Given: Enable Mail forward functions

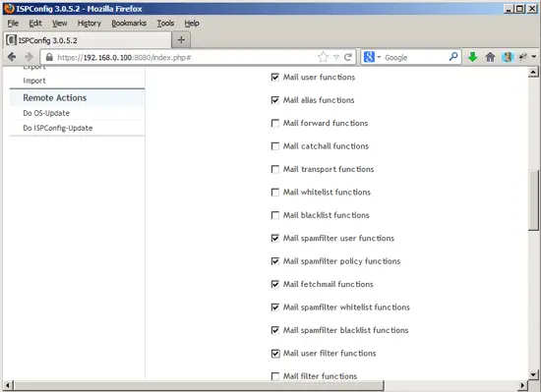Looking at the screenshot, I should 275,123.
